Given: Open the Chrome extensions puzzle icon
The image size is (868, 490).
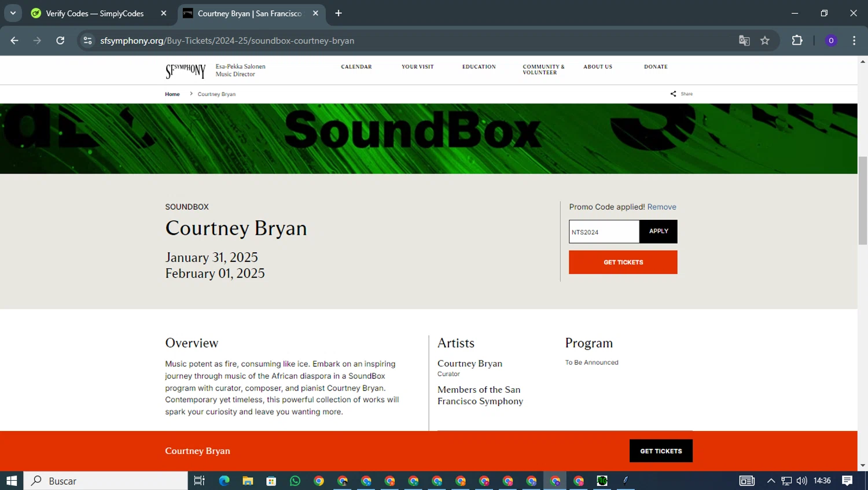Looking at the screenshot, I should [797, 40].
